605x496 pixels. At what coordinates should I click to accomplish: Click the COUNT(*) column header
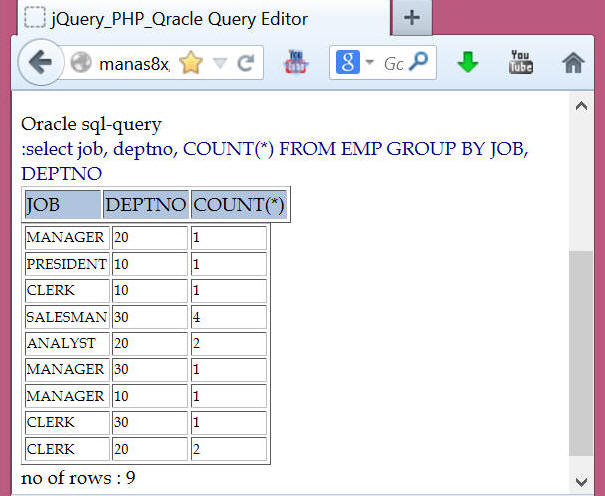point(239,204)
